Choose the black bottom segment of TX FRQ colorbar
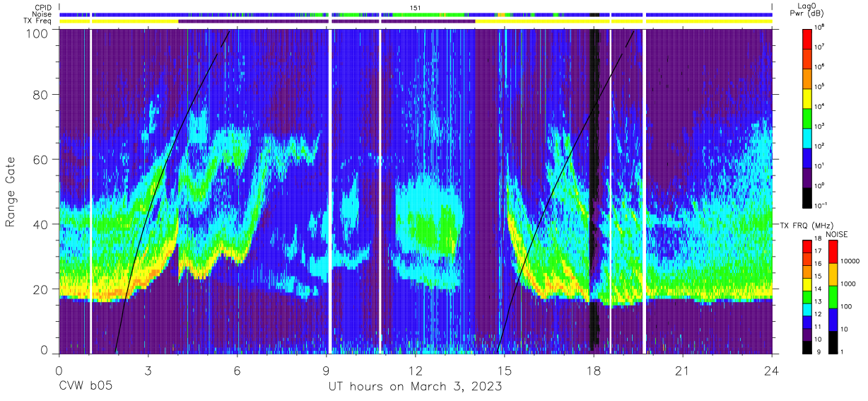The image size is (868, 401). coord(807,347)
